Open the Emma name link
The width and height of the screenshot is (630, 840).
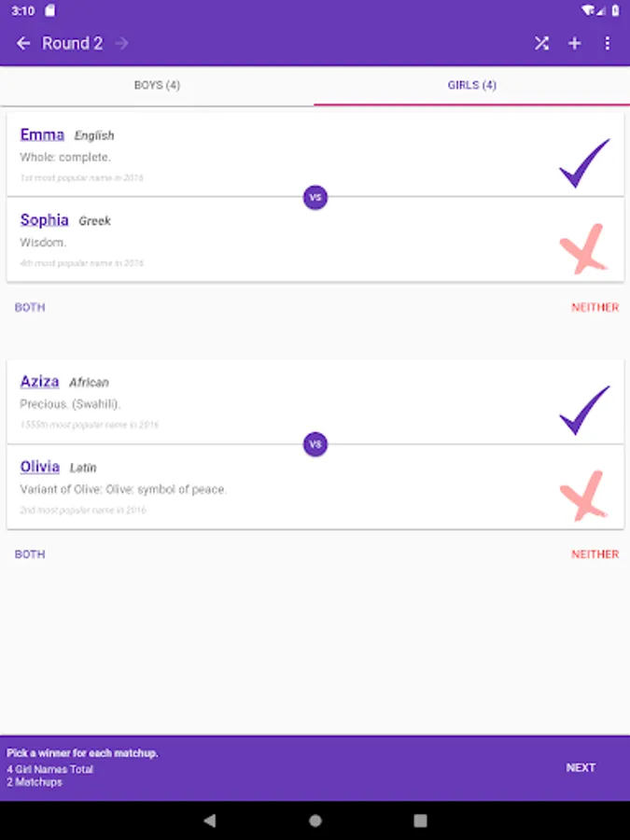42,134
